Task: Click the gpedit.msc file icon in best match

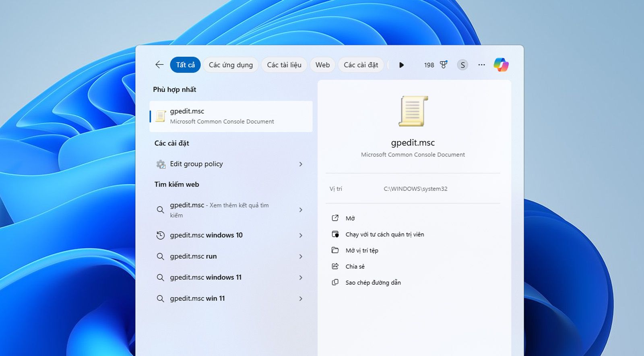Action: [161, 116]
